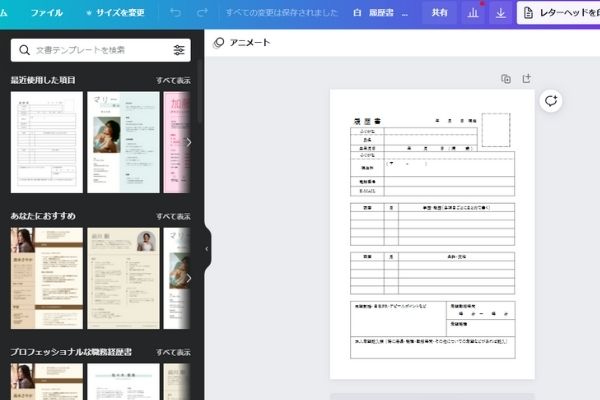Click the add page icon above canvas
Image resolution: width=600 pixels, height=400 pixels.
[x=527, y=78]
